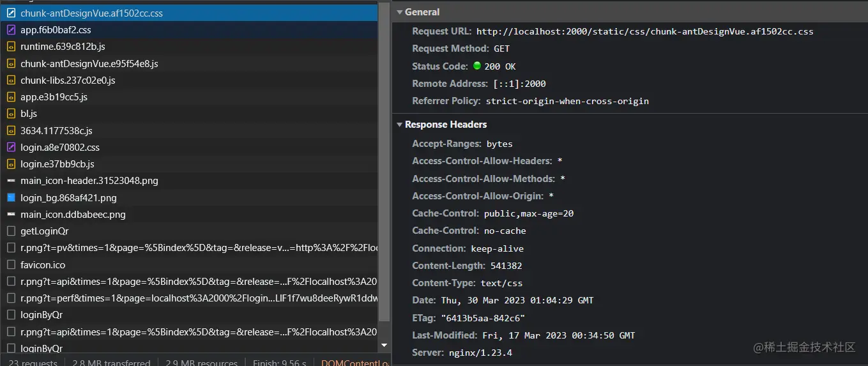Click the scroll-down arrow of request list
Viewport: 868px width, 366px height.
(x=384, y=345)
